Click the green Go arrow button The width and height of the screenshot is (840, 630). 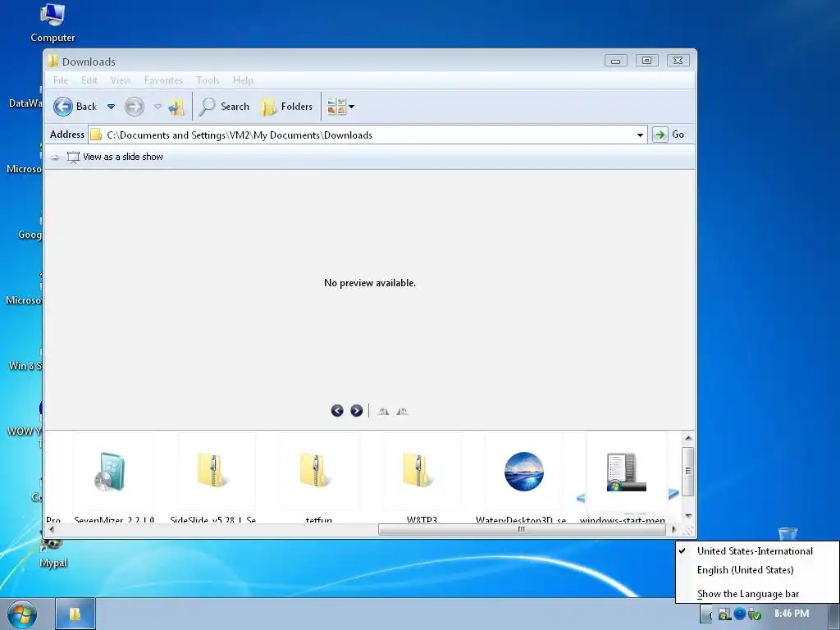(x=660, y=135)
